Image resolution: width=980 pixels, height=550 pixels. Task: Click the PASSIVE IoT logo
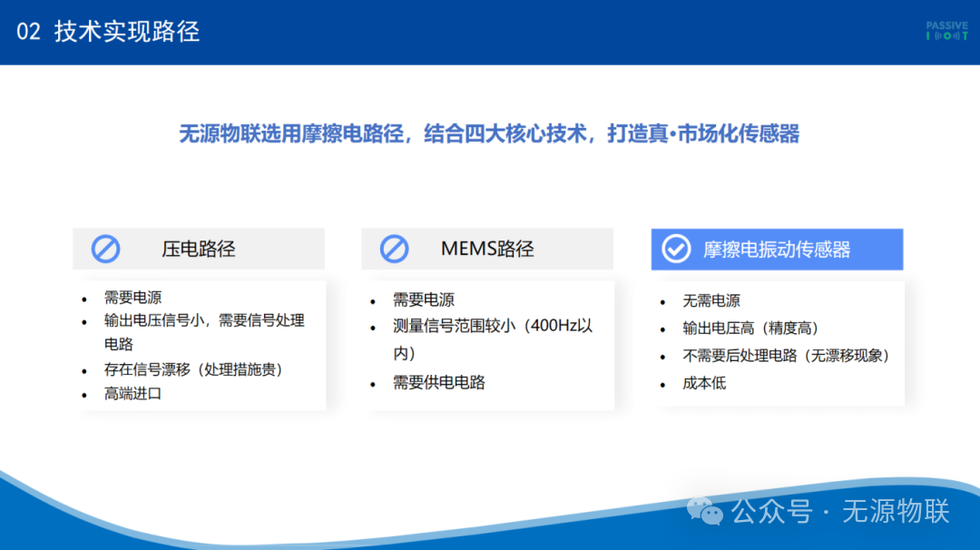pos(946,31)
